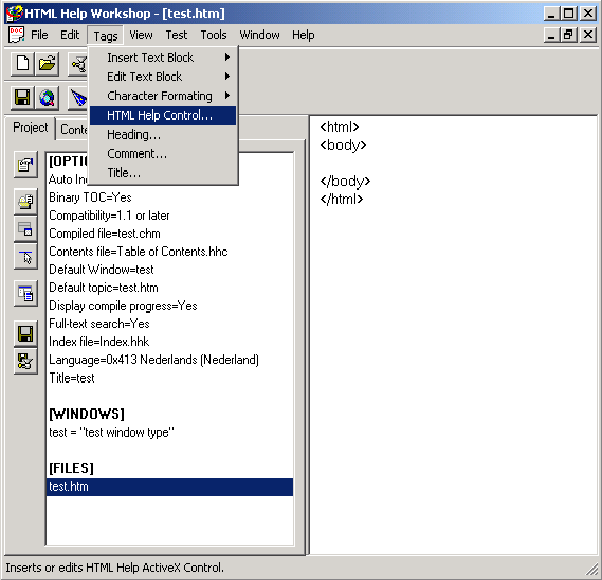The width and height of the screenshot is (602, 580).
Task: Select Heading... in the Tags menu
Action: click(x=134, y=135)
